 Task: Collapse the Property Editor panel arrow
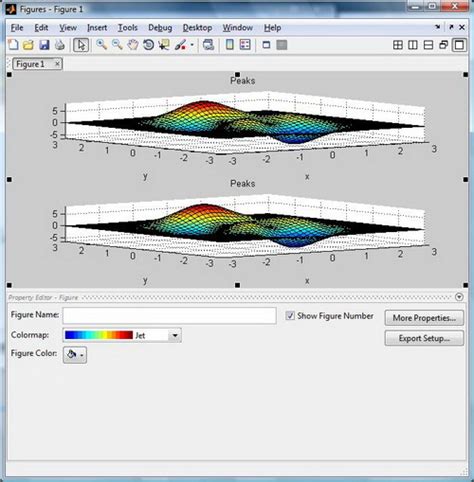click(x=459, y=297)
